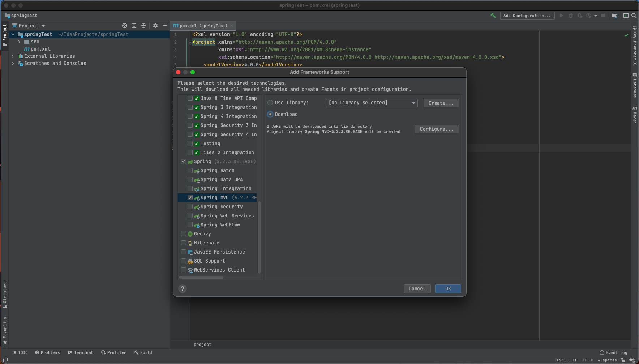The width and height of the screenshot is (639, 364).
Task: Expand Scratches and Consoles node
Action: (x=13, y=63)
